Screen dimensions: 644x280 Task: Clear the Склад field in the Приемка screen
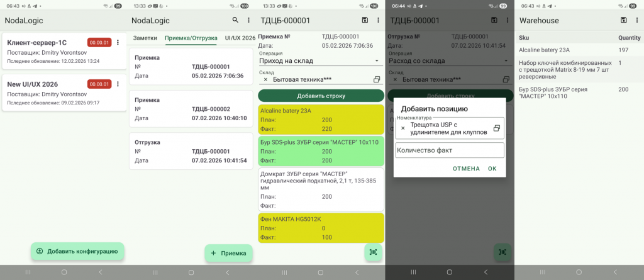pyautogui.click(x=265, y=79)
